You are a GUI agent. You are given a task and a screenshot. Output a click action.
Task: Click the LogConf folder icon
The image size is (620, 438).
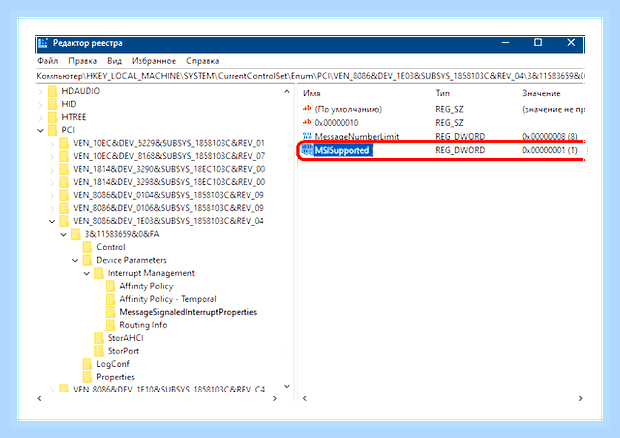click(x=87, y=364)
